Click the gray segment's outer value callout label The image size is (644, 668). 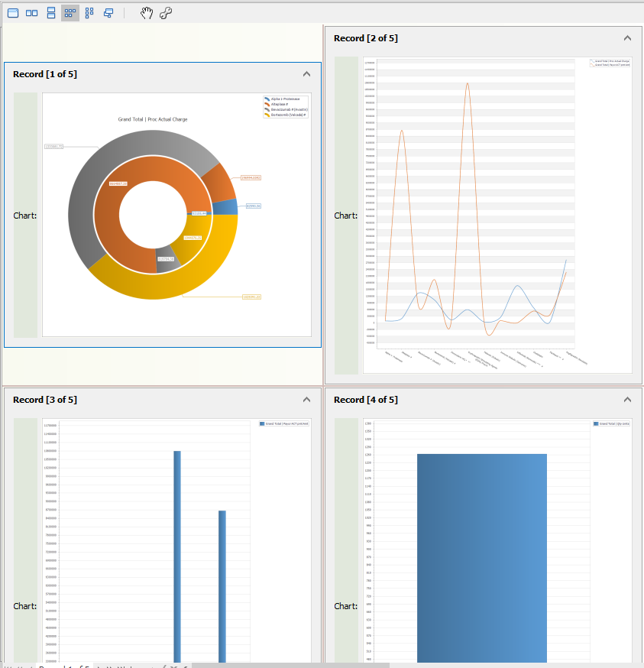54,147
